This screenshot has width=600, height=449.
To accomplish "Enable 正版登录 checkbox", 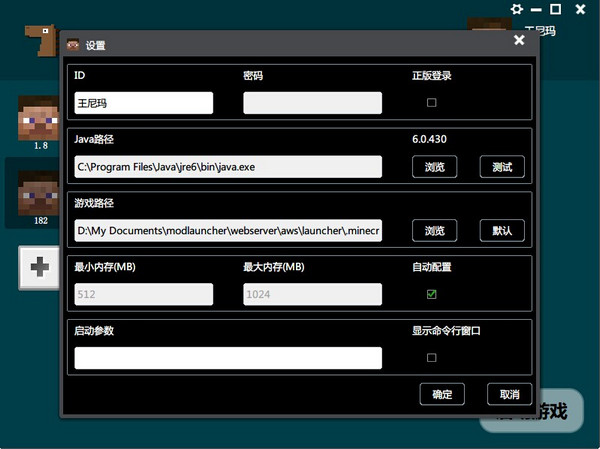I will click(x=431, y=102).
